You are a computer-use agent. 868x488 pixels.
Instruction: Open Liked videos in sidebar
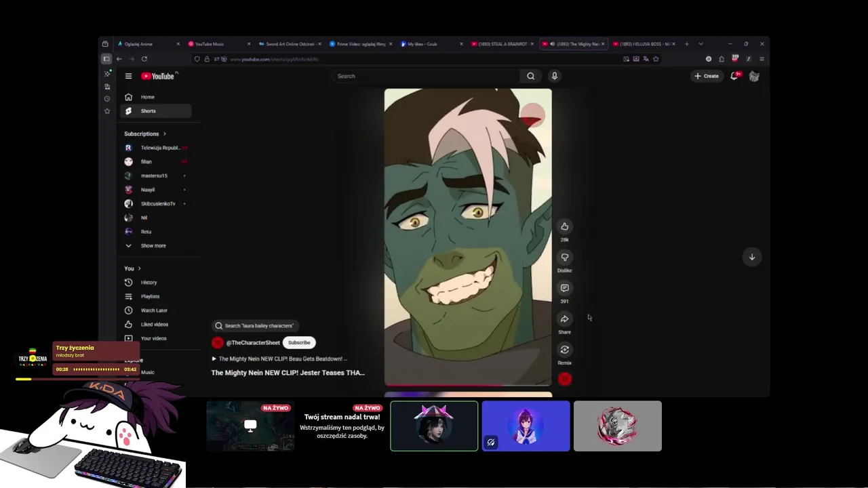pos(156,325)
